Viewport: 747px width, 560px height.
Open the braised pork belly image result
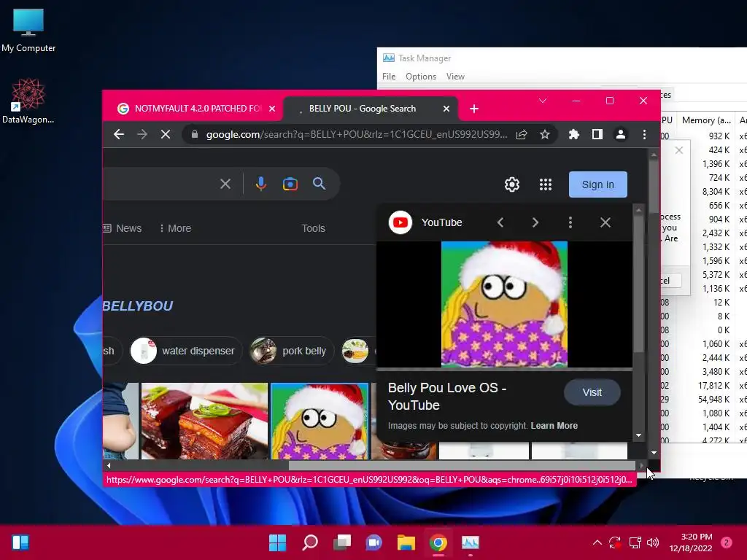tap(204, 421)
